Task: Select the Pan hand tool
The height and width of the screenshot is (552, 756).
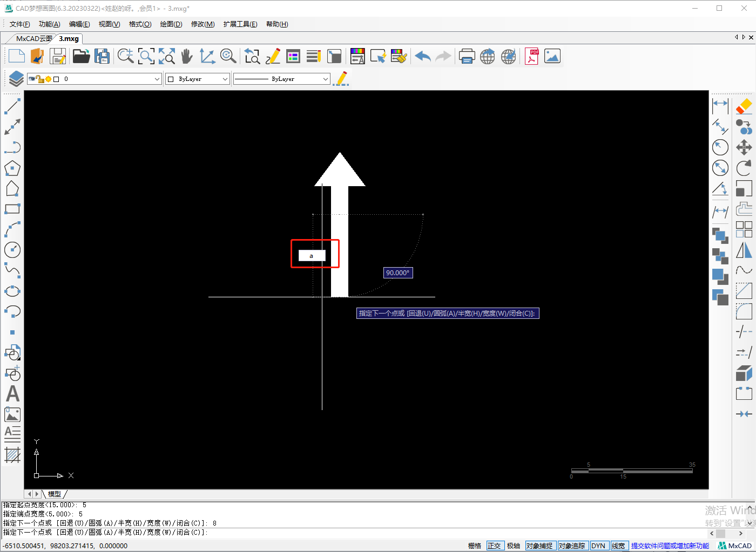Action: 187,56
